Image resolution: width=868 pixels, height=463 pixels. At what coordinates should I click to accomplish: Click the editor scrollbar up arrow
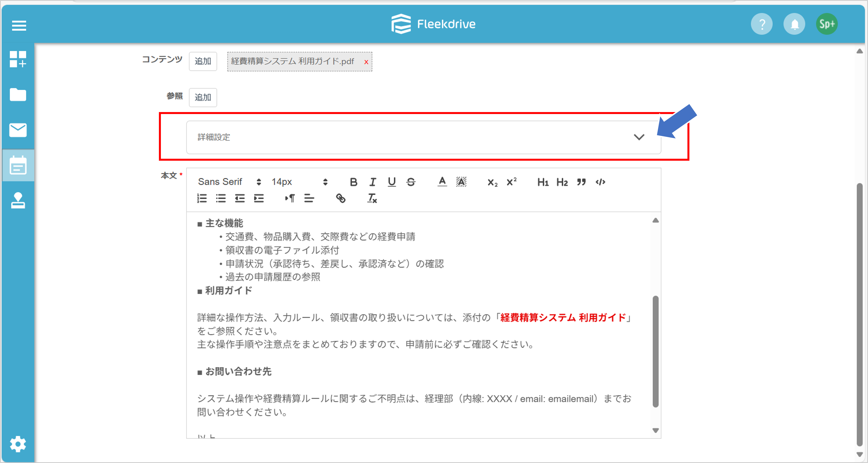655,220
